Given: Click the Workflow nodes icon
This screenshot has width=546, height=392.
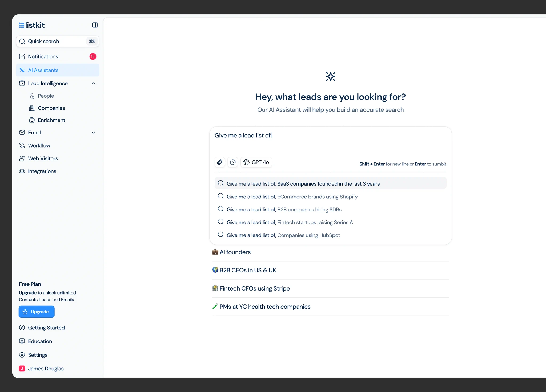Looking at the screenshot, I should click(22, 145).
